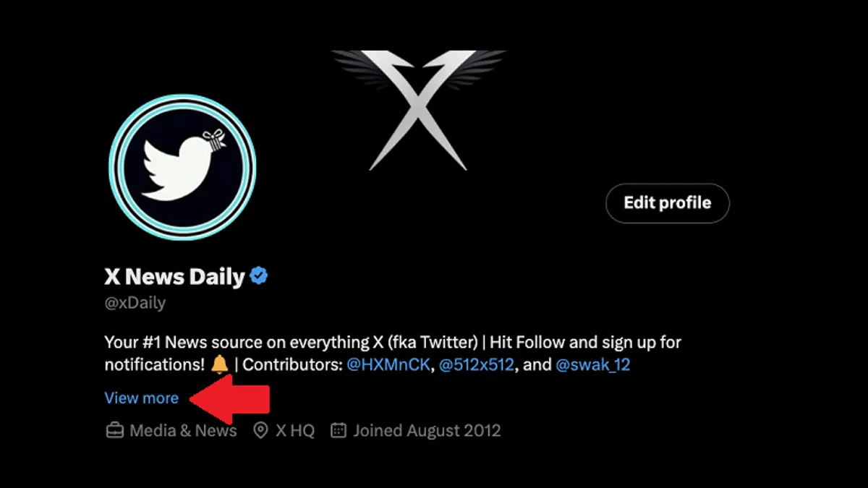
Task: Click the briefcase icon beside Media & News
Action: [114, 431]
